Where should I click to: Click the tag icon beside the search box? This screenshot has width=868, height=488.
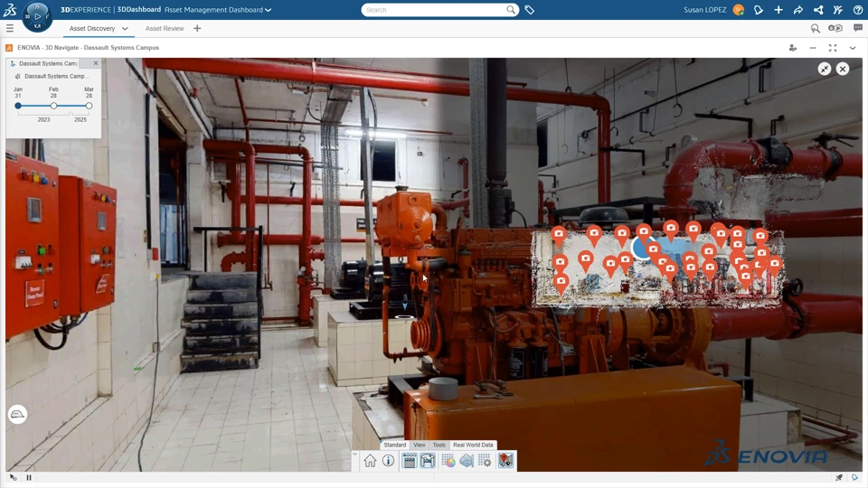(x=529, y=10)
